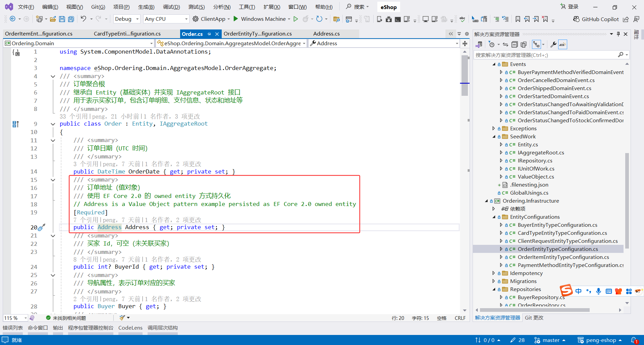Click the Open File folder icon

coord(53,19)
